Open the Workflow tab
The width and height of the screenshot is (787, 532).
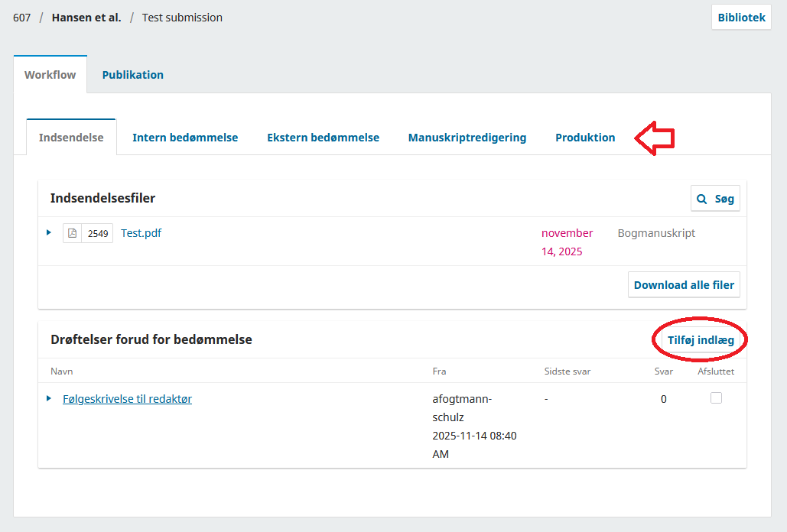(50, 75)
